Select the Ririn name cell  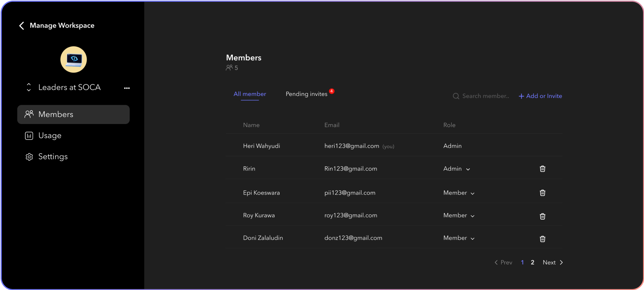click(249, 169)
